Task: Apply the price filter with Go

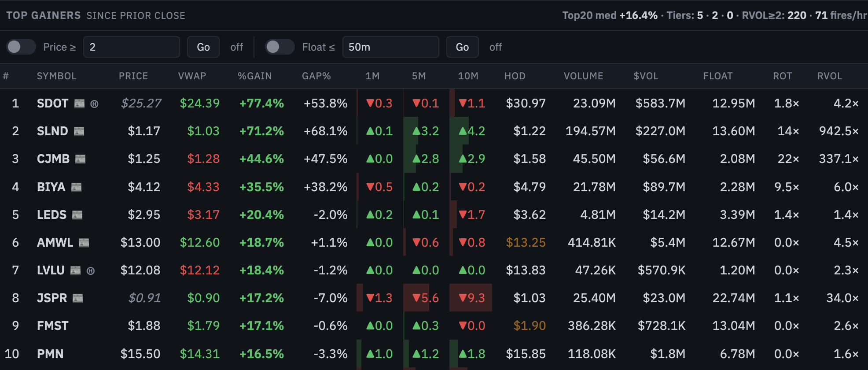Action: coord(203,47)
